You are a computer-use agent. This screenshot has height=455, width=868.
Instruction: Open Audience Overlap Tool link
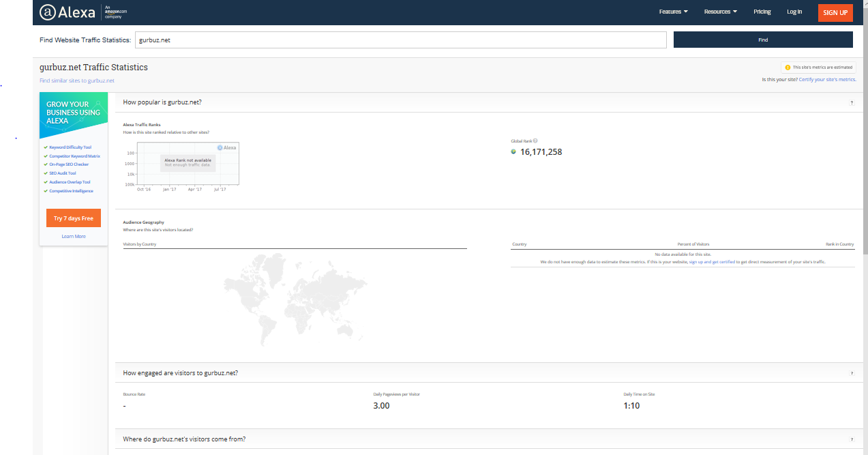point(70,182)
